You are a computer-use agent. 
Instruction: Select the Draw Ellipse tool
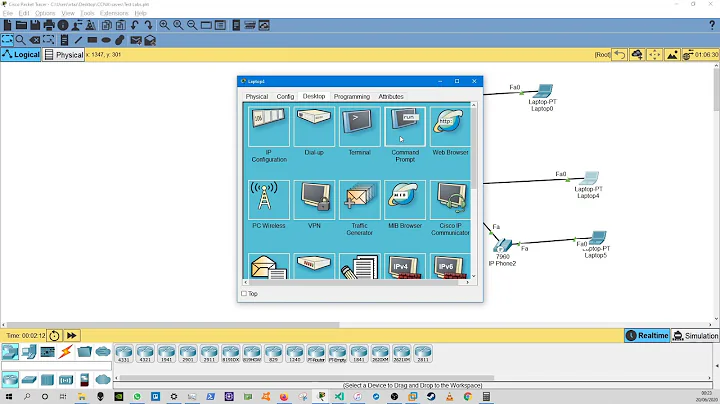click(x=106, y=40)
